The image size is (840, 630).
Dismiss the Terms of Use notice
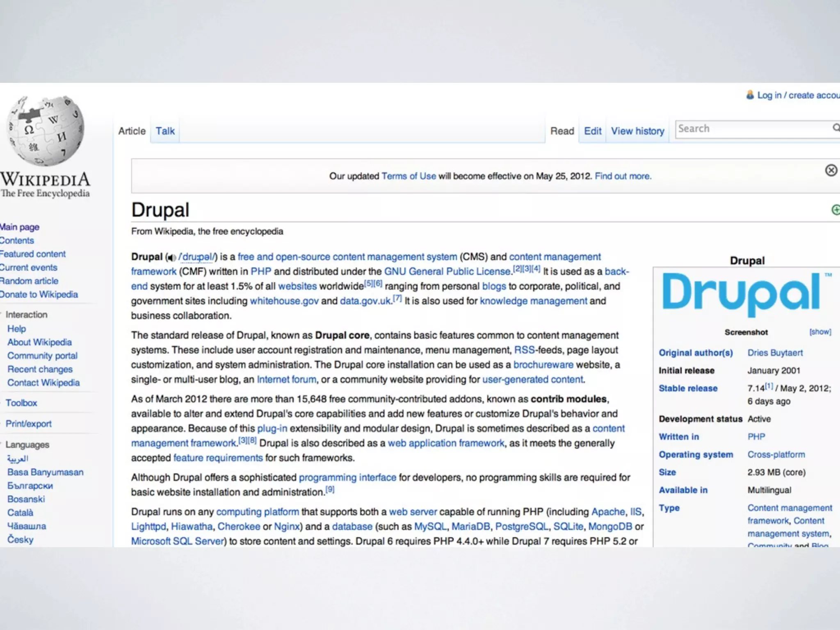tap(831, 170)
